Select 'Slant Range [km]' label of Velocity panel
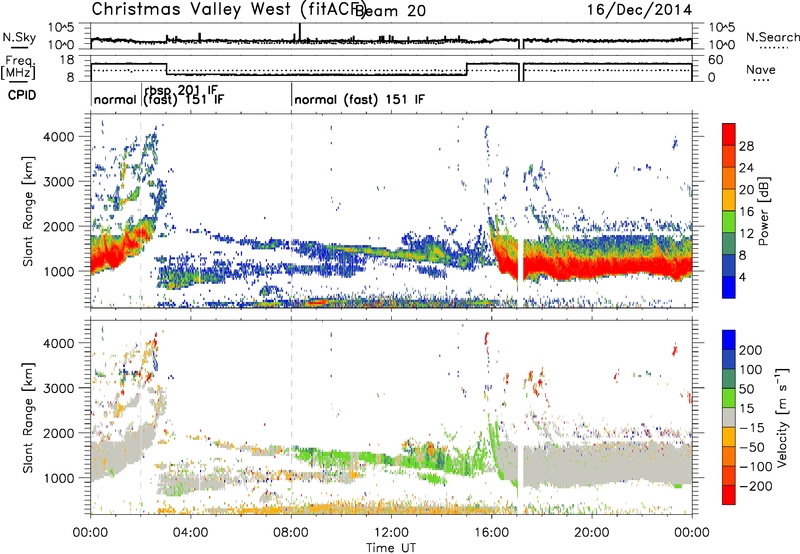800x554 pixels. tap(28, 417)
